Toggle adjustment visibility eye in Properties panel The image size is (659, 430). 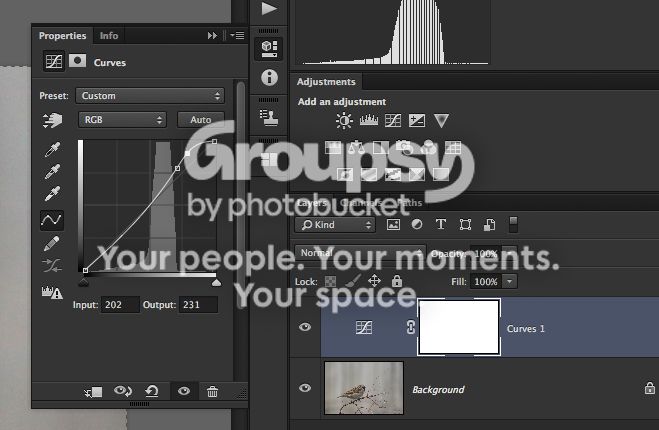tap(184, 391)
